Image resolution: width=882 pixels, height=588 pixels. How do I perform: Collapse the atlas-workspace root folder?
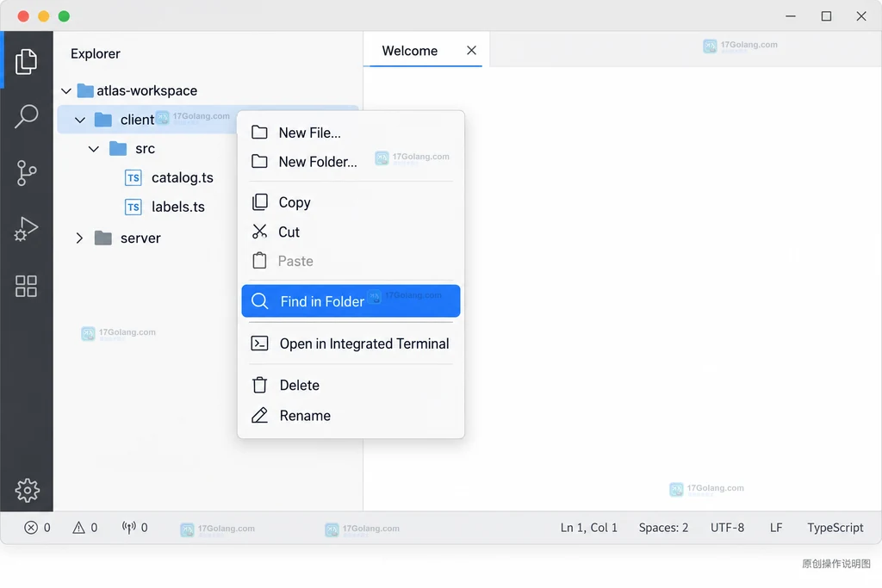pos(65,91)
